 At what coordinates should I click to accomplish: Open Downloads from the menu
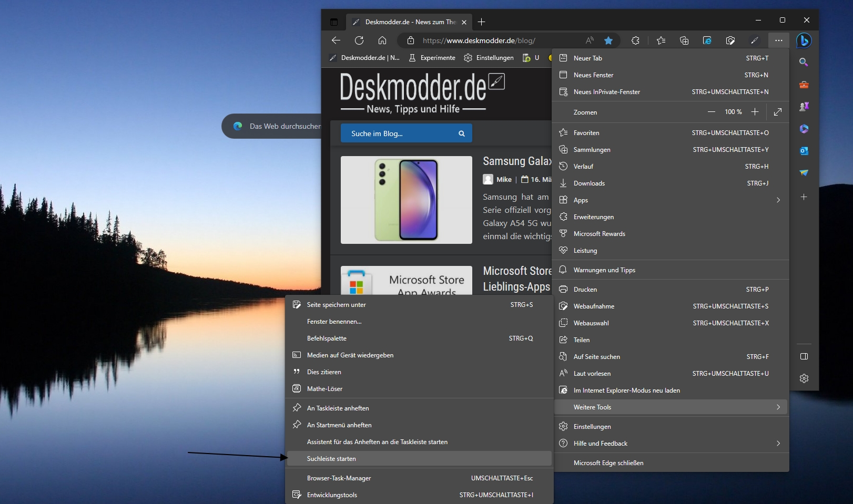point(671,183)
